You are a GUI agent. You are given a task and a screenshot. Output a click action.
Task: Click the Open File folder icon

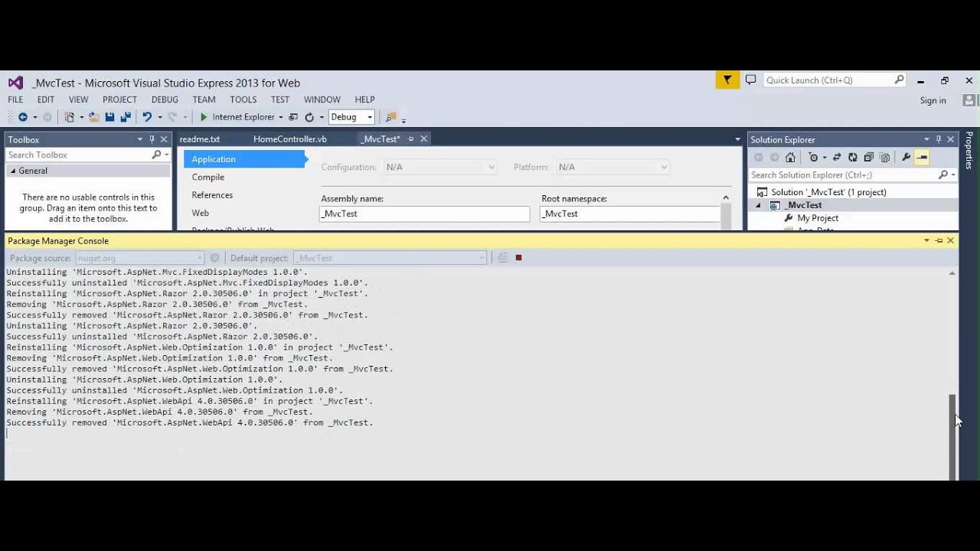(93, 117)
